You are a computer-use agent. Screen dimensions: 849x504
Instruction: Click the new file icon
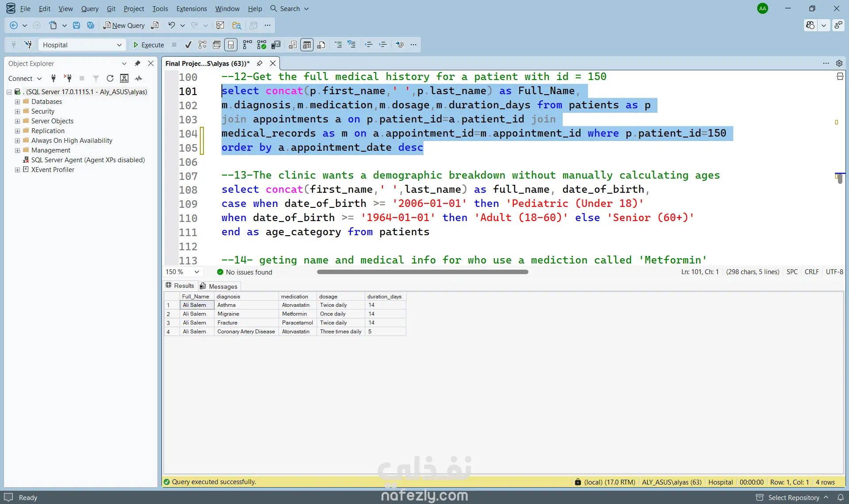[x=53, y=25]
